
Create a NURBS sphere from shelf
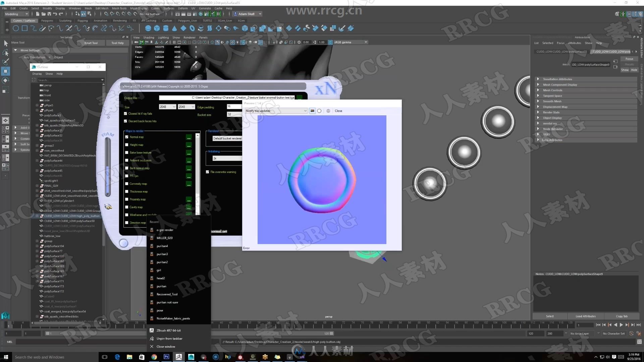[x=148, y=28]
